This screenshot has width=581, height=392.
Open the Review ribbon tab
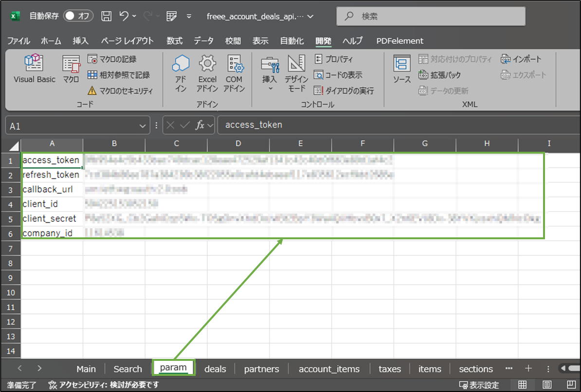pos(233,41)
